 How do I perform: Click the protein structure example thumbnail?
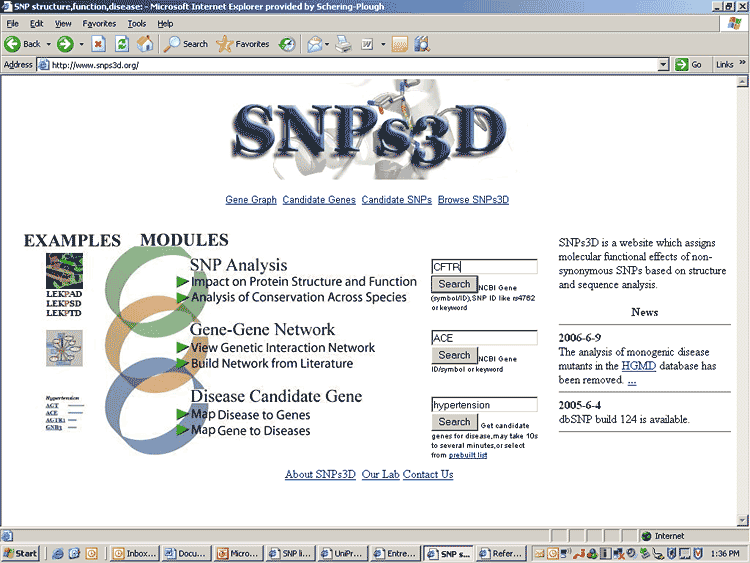pos(64,271)
